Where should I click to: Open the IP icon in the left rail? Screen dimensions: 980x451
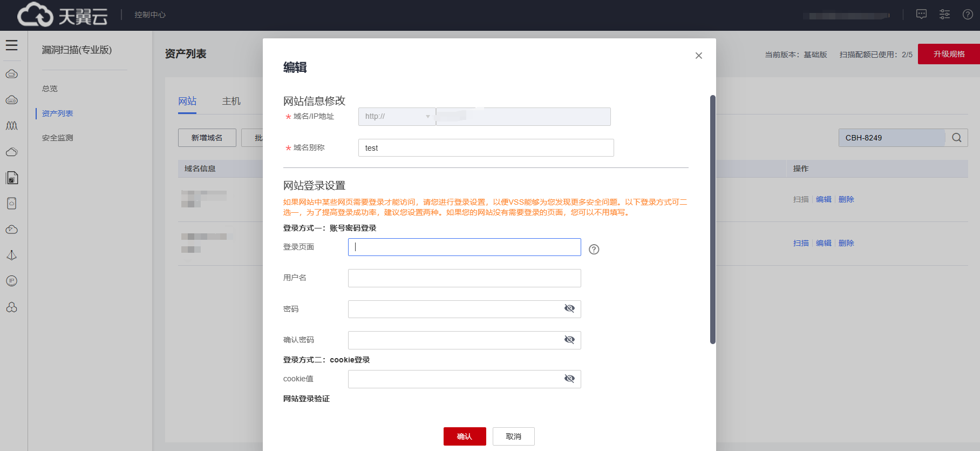click(12, 281)
